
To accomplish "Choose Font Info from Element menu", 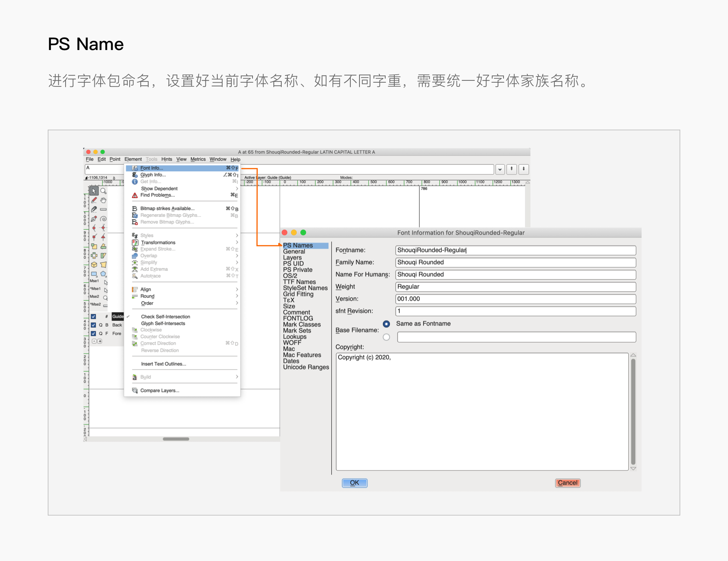I will coord(182,168).
